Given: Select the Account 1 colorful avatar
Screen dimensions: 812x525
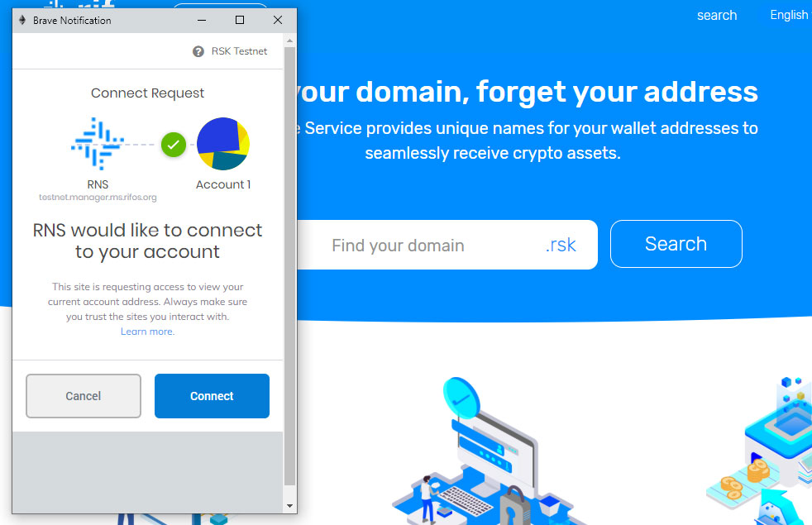Looking at the screenshot, I should (223, 144).
